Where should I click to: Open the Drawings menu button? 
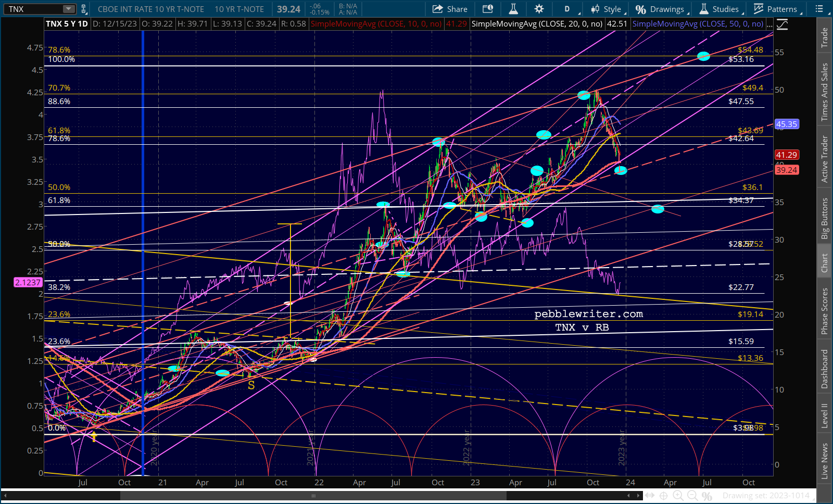pos(660,9)
